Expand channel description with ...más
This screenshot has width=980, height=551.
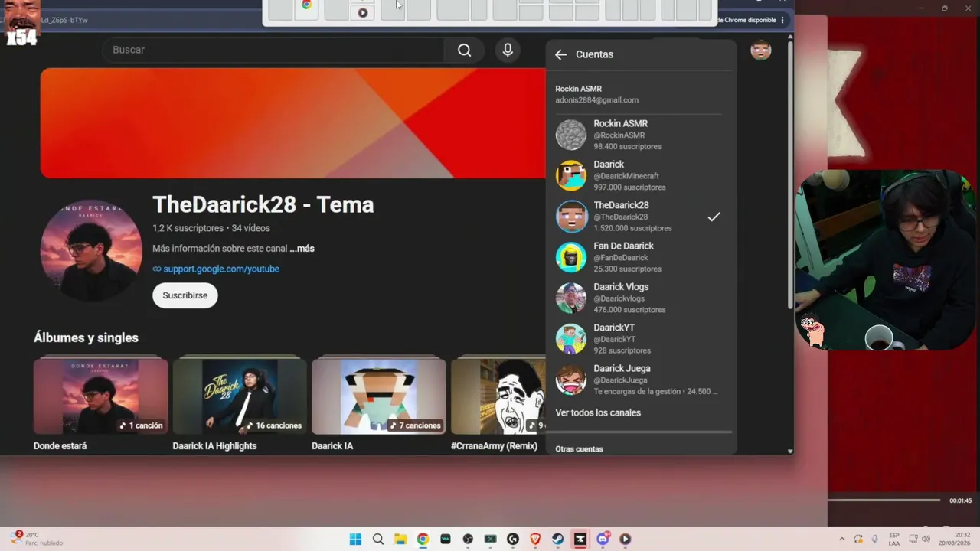point(302,249)
